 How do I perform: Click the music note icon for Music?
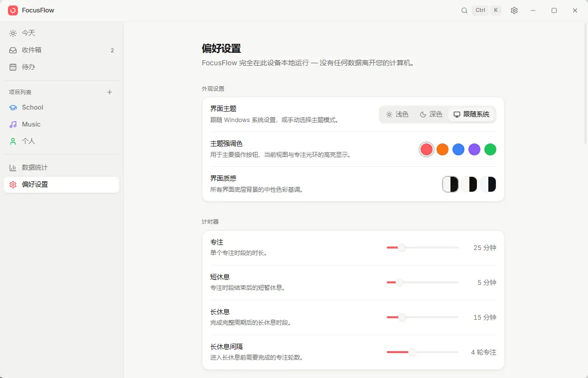(13, 125)
